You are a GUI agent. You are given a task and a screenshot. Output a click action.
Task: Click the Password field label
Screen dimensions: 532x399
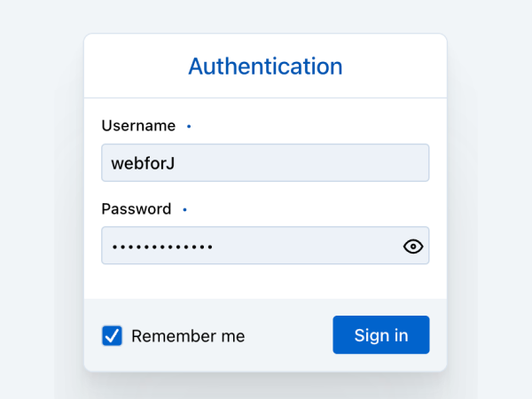(x=137, y=209)
